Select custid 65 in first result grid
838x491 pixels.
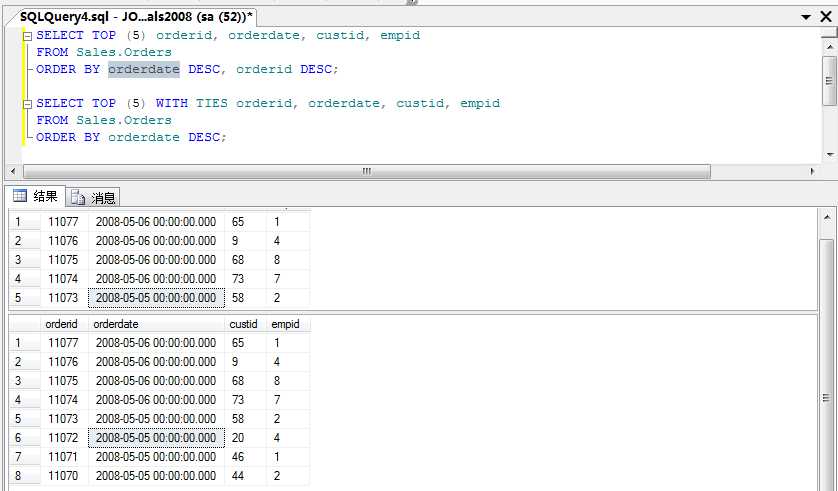click(245, 222)
